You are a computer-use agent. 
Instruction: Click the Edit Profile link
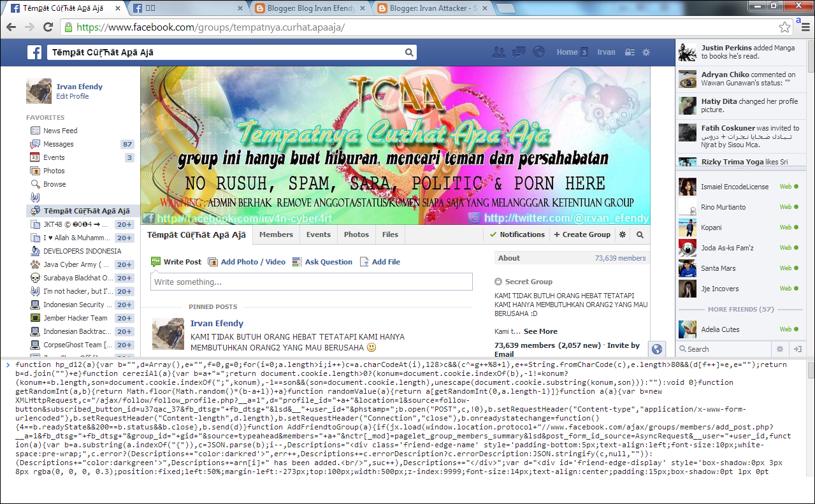[73, 96]
